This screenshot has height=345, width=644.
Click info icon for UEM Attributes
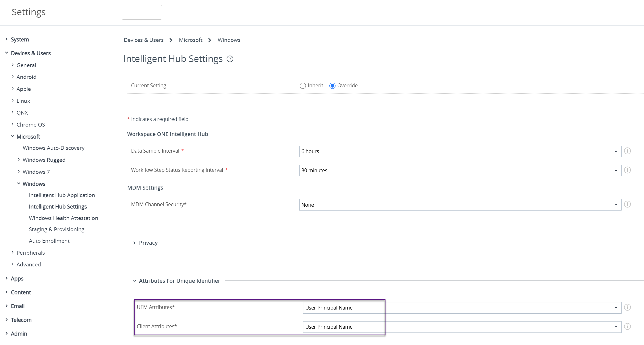(x=627, y=307)
